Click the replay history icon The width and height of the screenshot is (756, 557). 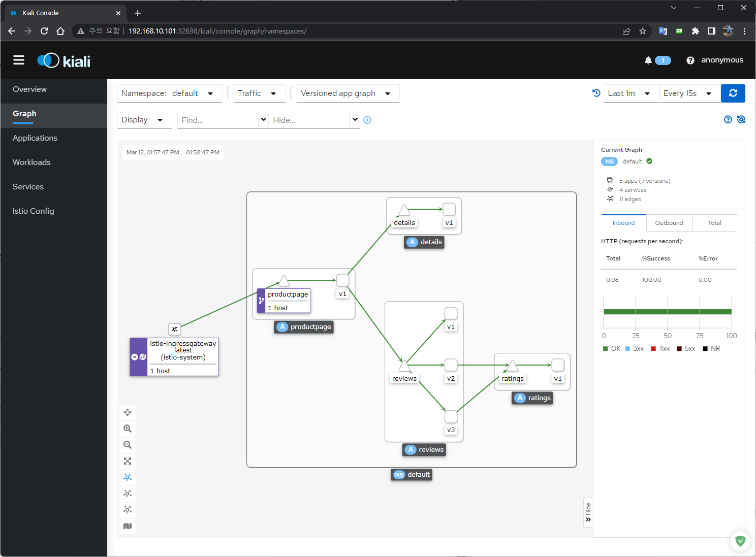click(x=596, y=93)
